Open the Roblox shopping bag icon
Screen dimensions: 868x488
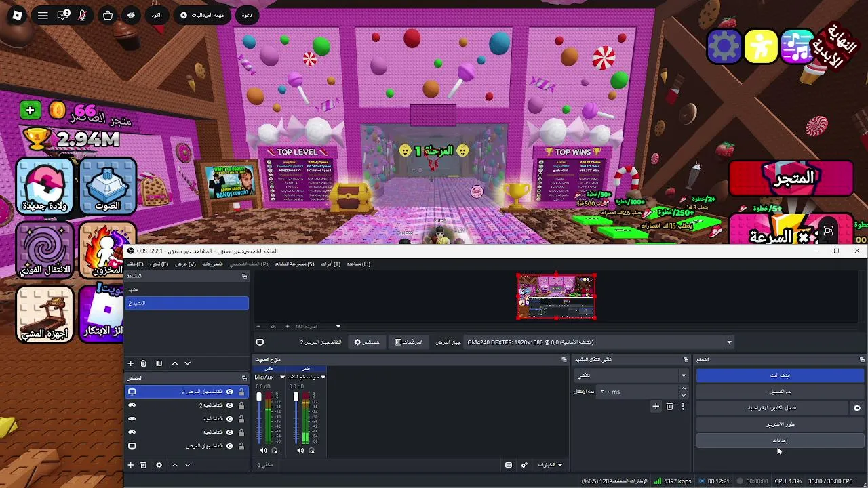(108, 15)
